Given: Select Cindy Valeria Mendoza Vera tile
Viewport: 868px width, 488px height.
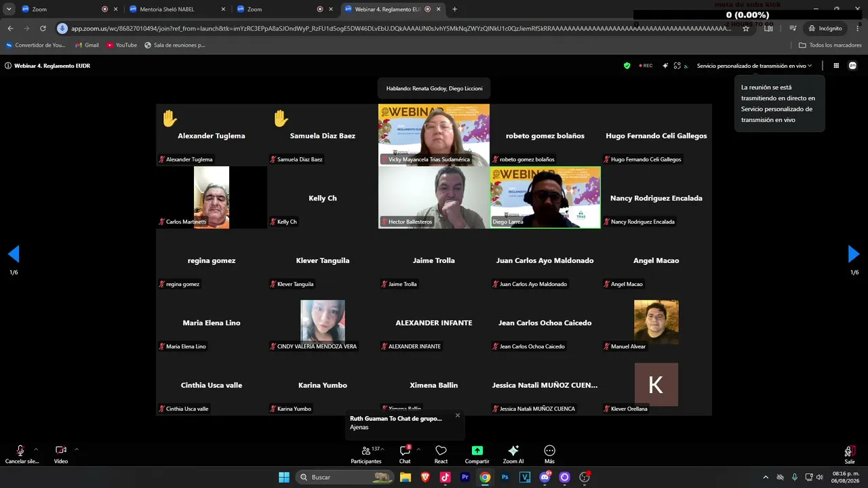Looking at the screenshot, I should (323, 322).
